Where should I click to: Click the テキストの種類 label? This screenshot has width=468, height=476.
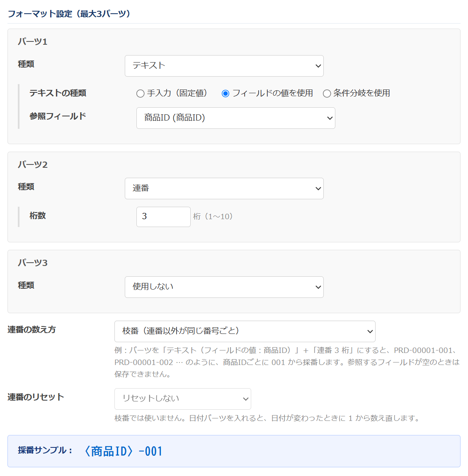[58, 93]
